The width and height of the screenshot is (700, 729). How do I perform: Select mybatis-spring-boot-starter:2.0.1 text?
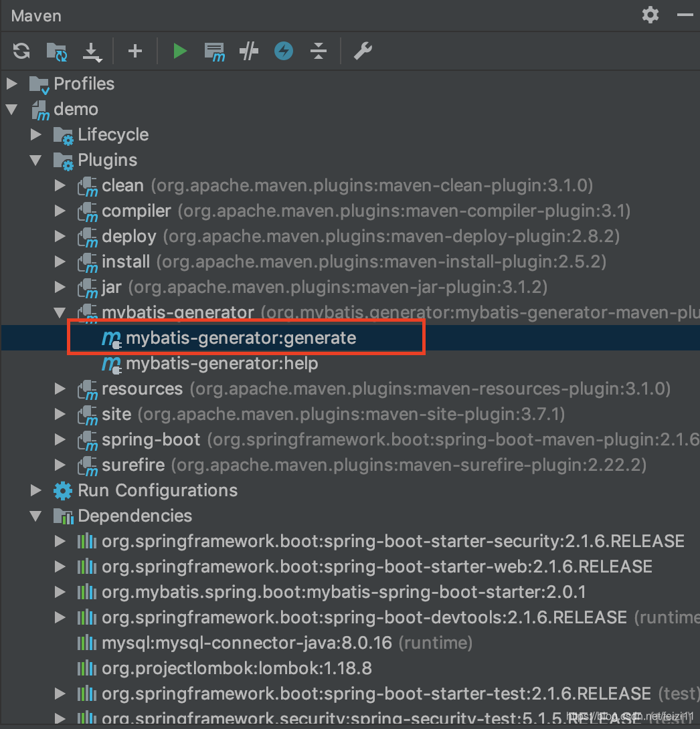coord(447,592)
